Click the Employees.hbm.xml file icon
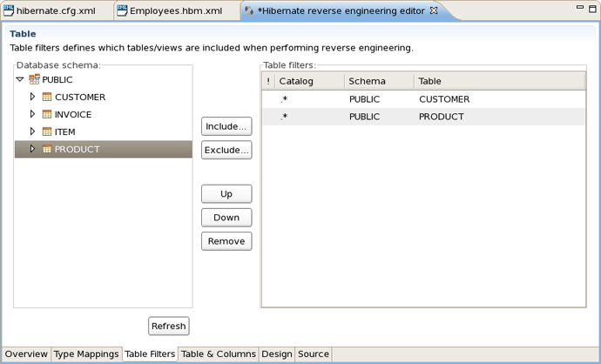Screen dimensions: 601x364 point(122,11)
